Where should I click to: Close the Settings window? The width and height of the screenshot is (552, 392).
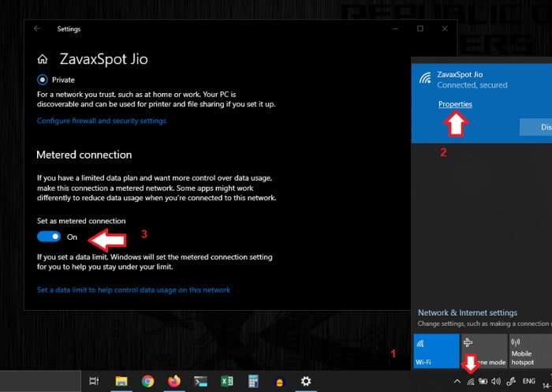coord(445,28)
